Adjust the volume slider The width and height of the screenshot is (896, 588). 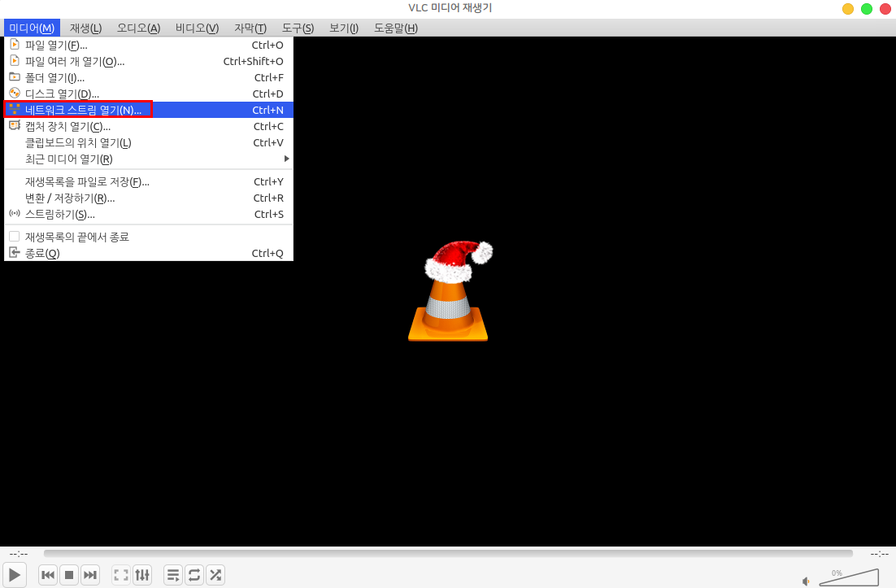(x=848, y=577)
